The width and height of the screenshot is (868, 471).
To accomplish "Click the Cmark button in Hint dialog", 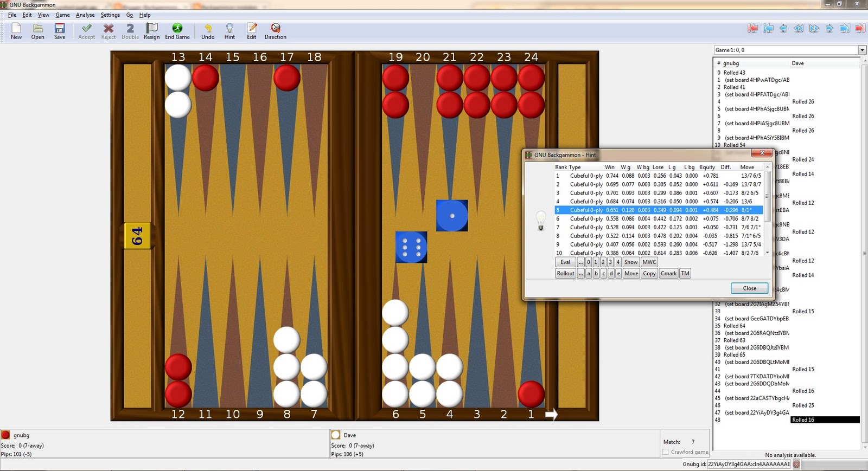I will click(x=668, y=274).
